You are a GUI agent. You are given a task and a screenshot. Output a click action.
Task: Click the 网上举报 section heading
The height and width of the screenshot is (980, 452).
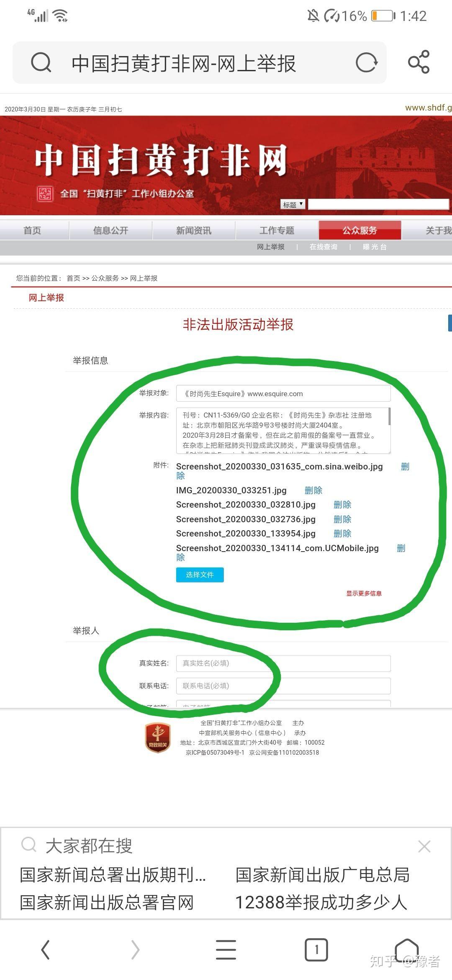click(x=46, y=298)
